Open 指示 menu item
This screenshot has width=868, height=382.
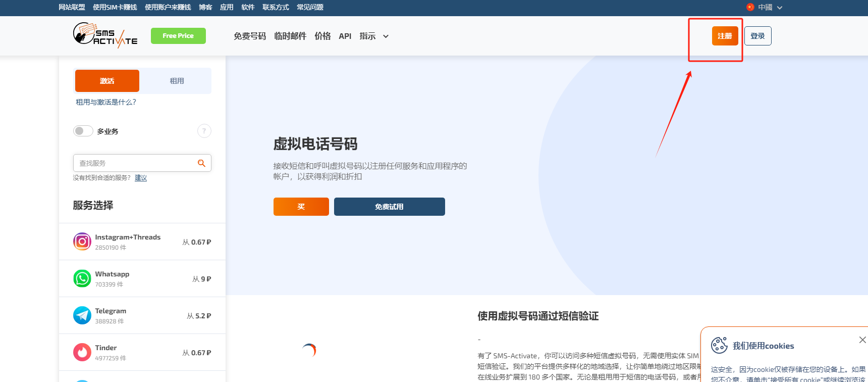[x=367, y=36]
